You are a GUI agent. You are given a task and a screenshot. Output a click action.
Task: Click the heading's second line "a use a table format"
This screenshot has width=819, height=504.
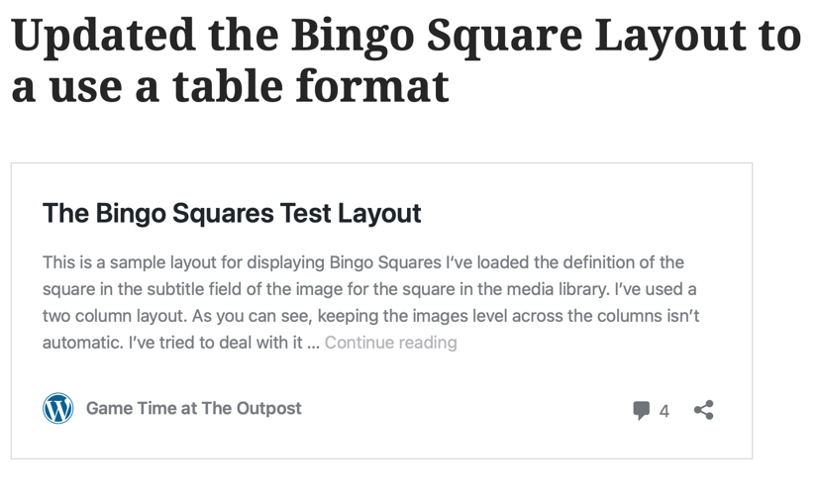(x=231, y=86)
